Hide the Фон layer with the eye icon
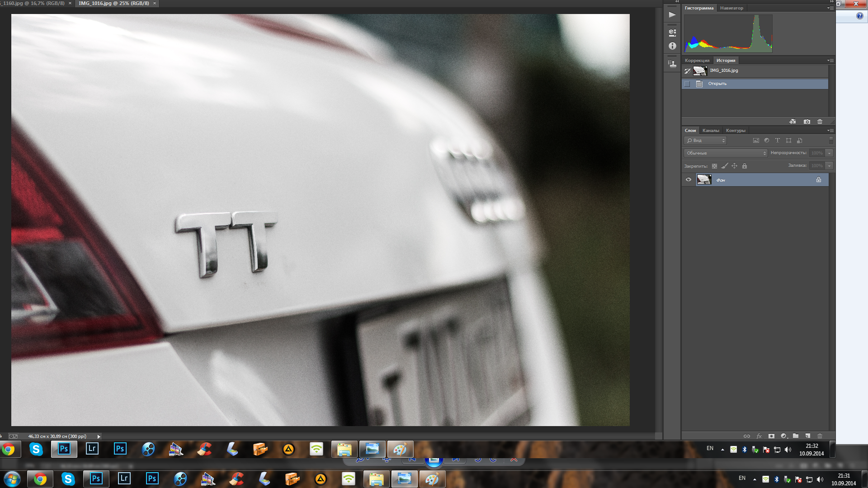 689,179
